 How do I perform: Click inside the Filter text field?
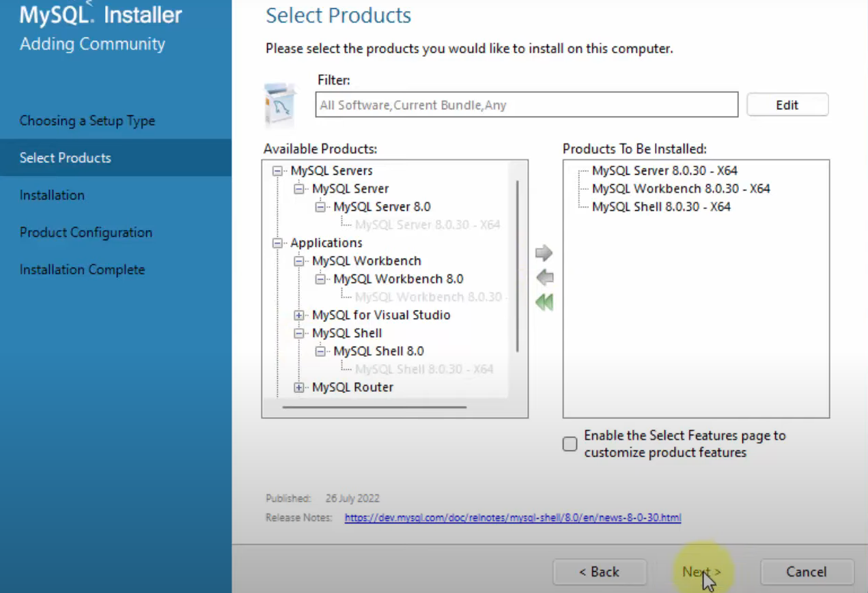(x=526, y=105)
